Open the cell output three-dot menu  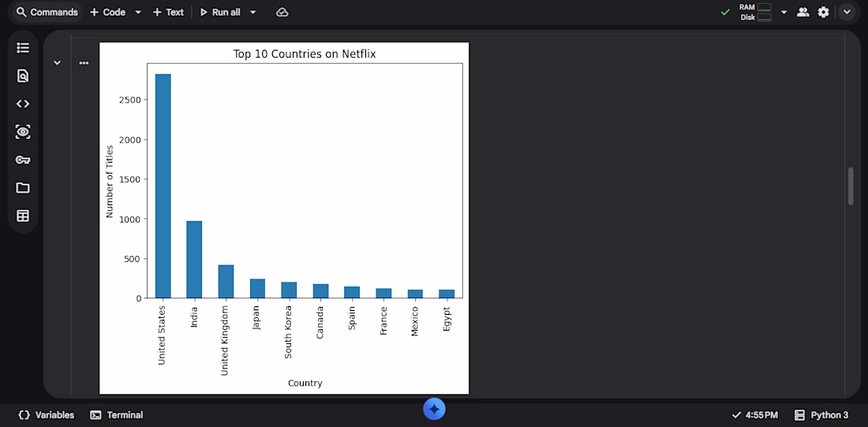coord(84,63)
